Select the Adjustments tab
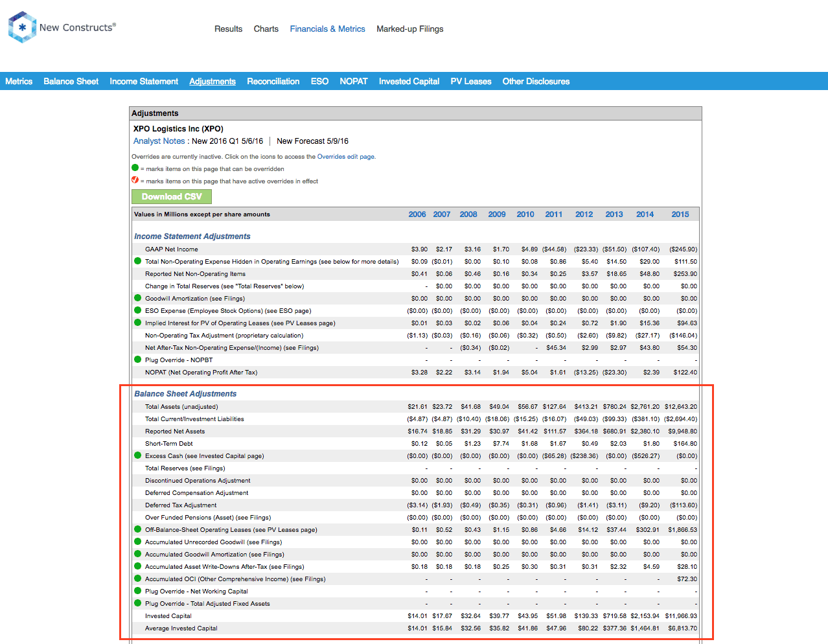828x644 pixels. pos(213,82)
